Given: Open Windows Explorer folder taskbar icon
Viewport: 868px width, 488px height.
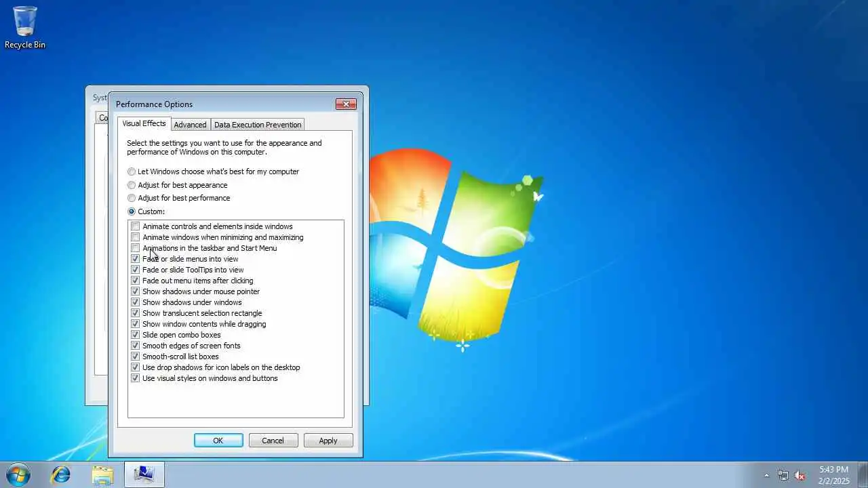Looking at the screenshot, I should [102, 474].
